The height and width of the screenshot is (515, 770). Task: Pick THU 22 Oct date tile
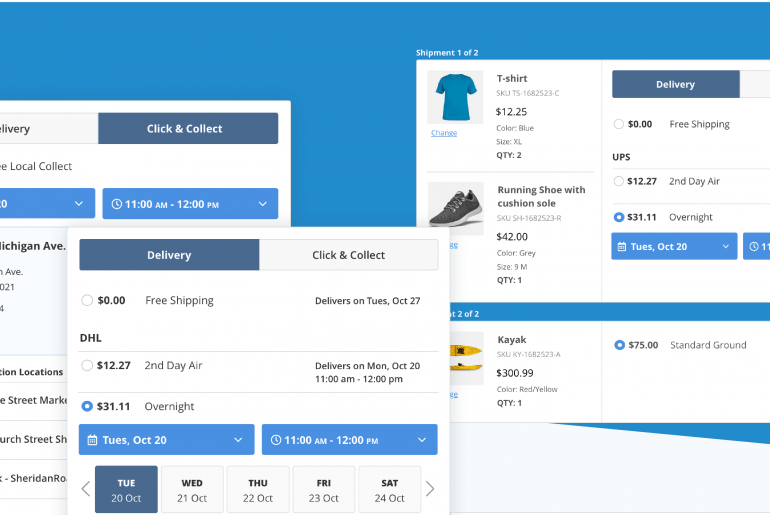click(258, 489)
